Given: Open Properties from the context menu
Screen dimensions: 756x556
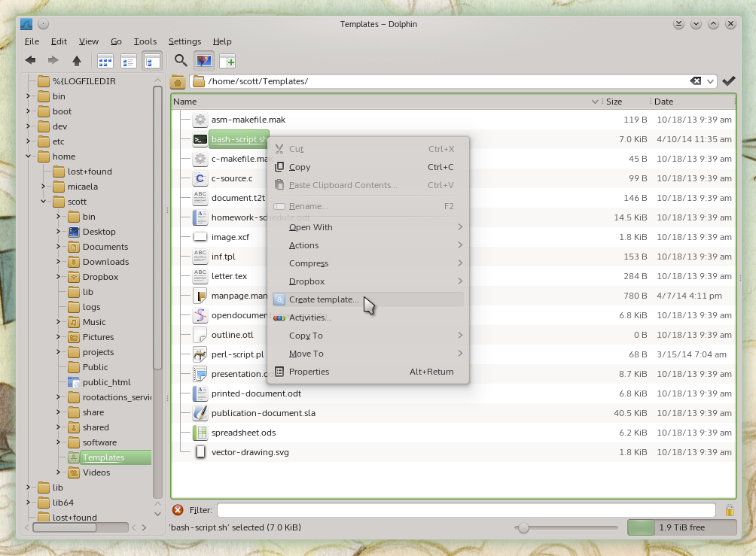Looking at the screenshot, I should (x=368, y=372).
